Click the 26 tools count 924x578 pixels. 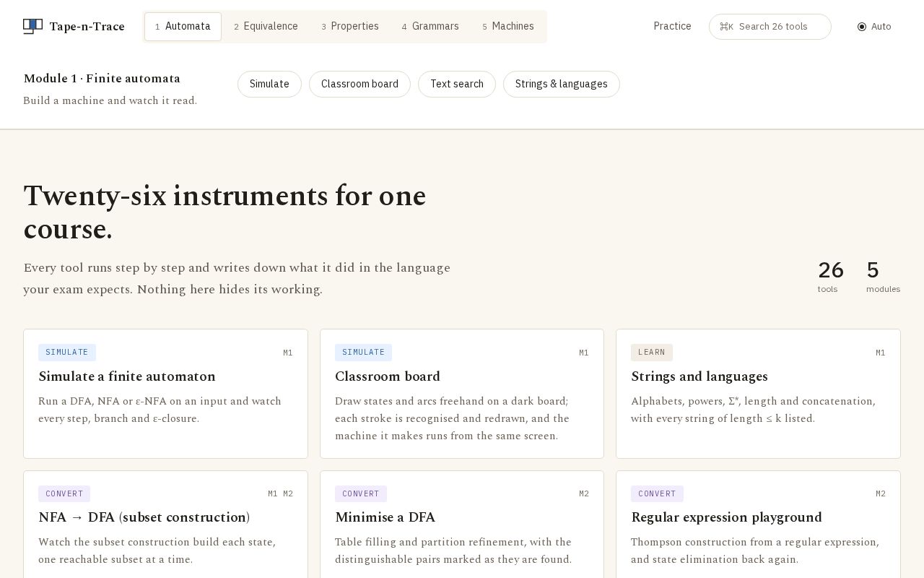point(831,277)
